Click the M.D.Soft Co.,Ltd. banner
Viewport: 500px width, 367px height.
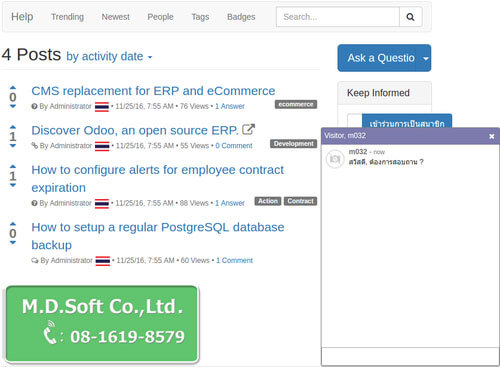click(102, 324)
